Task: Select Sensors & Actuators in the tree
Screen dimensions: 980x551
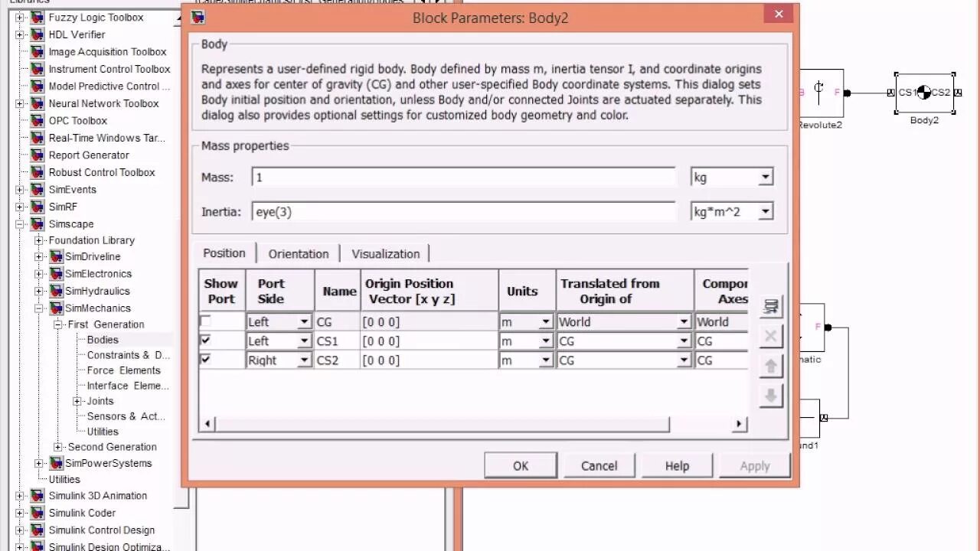Action: tap(126, 416)
